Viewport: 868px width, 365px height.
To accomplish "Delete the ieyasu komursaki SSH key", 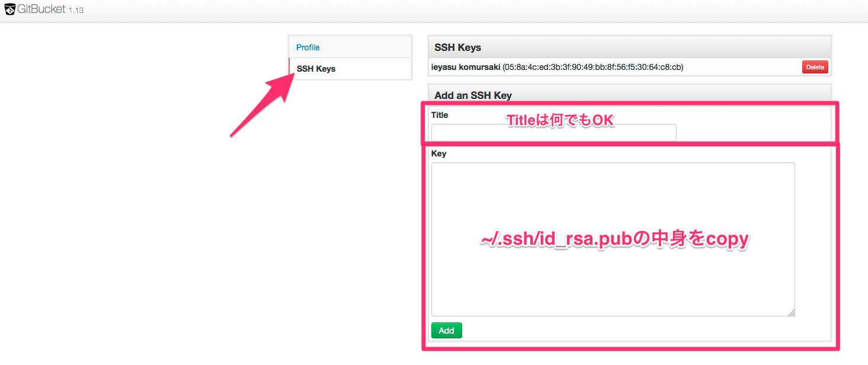I will click(x=815, y=67).
